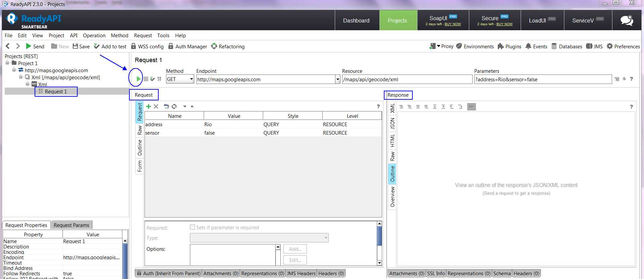Viewport: 644px width, 279px height.
Task: Open Plugins manager
Action: (510, 46)
